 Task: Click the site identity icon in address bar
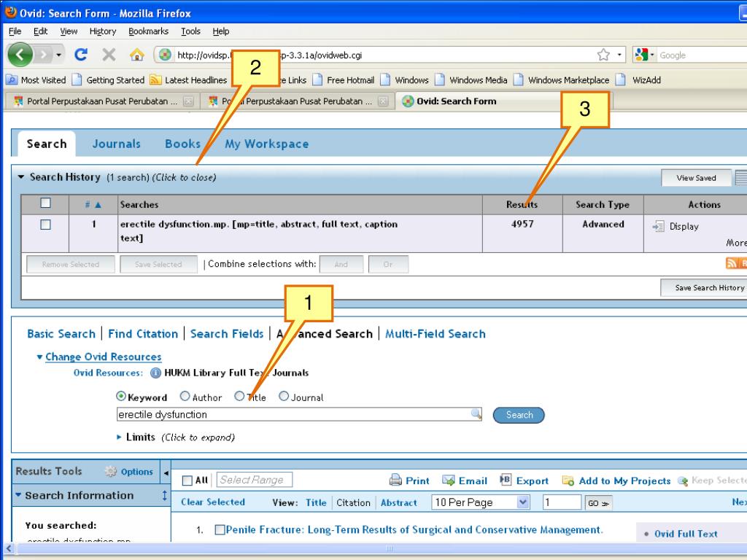pos(165,55)
